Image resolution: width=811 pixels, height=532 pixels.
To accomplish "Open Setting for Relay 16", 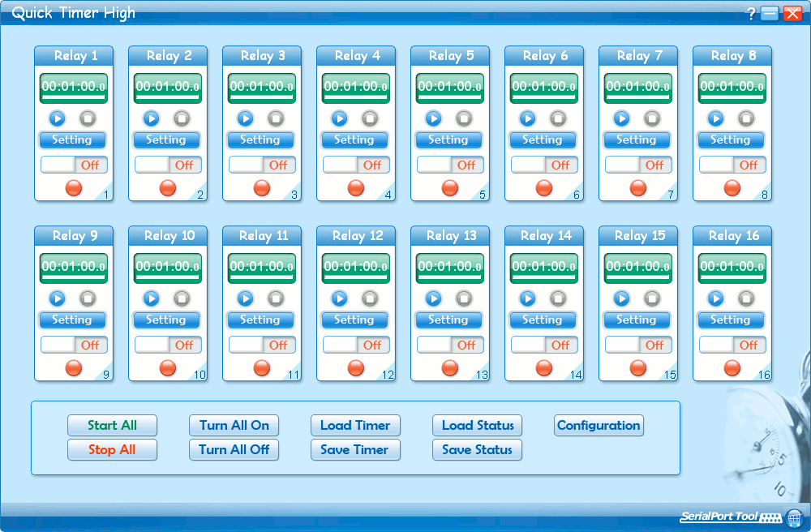I will pyautogui.click(x=731, y=320).
